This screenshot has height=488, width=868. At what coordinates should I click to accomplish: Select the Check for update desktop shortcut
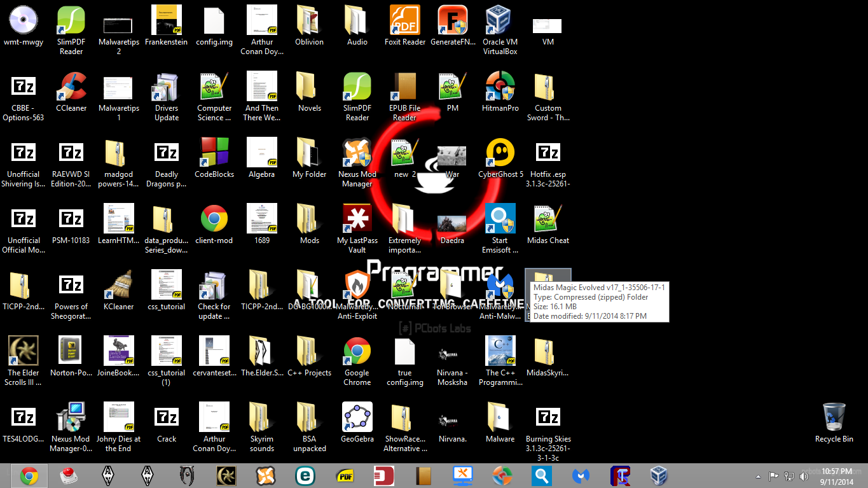214,294
